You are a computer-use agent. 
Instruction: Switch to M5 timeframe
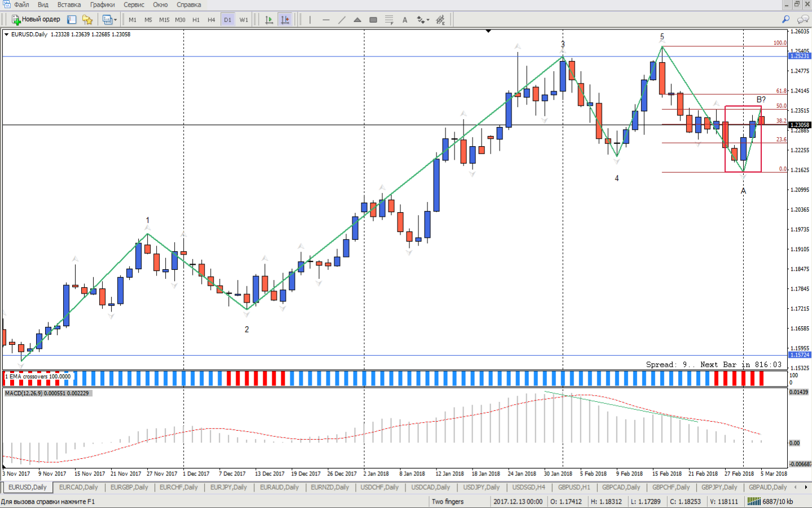(148, 19)
